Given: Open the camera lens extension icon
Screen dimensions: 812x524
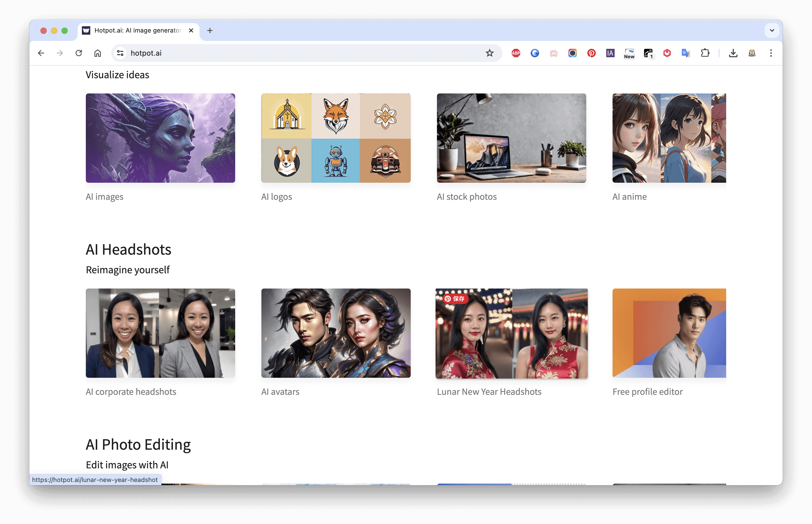Looking at the screenshot, I should (572, 53).
